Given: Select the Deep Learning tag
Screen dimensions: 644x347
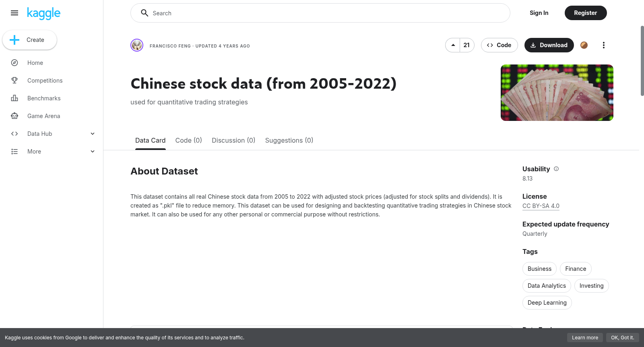Looking at the screenshot, I should coord(547,303).
